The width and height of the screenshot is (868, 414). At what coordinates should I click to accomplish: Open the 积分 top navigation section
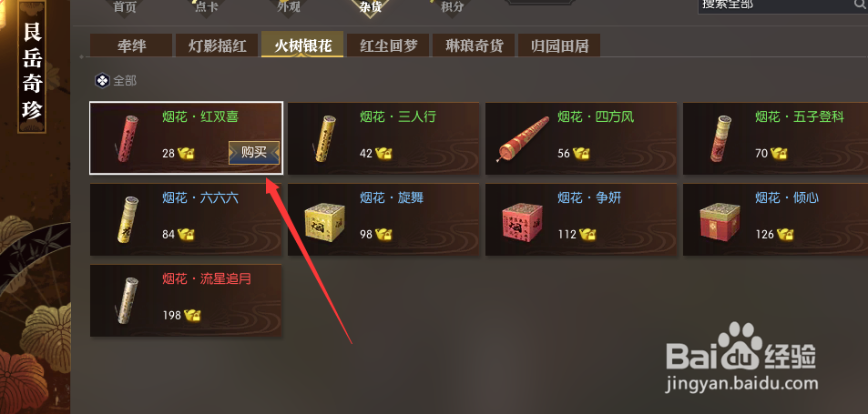[452, 6]
